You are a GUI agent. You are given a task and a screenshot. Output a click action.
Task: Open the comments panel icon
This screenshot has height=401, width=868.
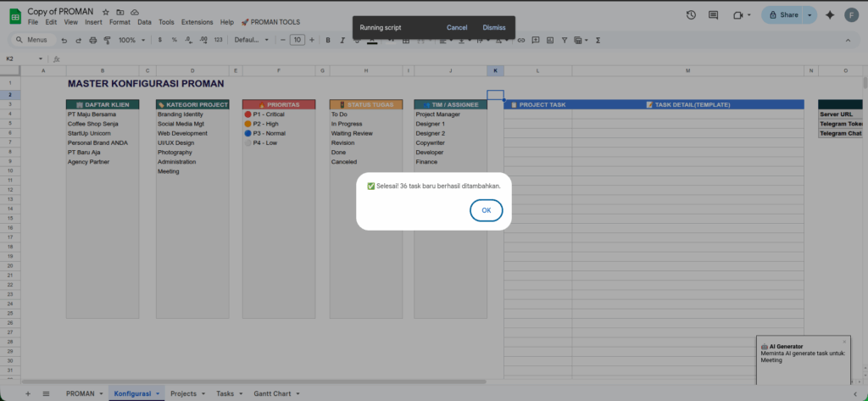coord(714,14)
